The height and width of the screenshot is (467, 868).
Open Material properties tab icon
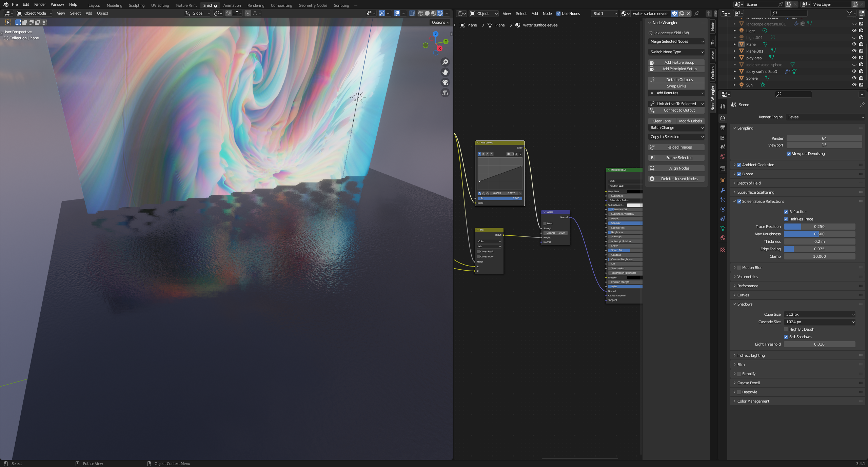tap(723, 238)
